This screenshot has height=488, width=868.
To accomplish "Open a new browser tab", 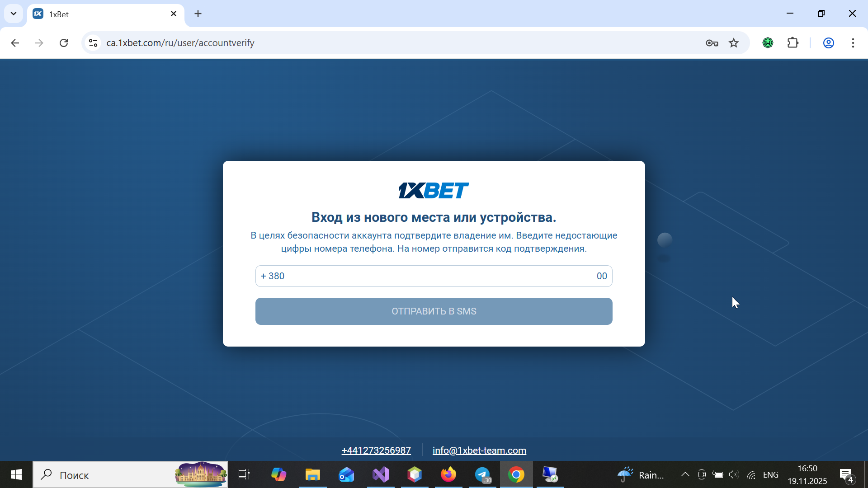I will coord(198,14).
